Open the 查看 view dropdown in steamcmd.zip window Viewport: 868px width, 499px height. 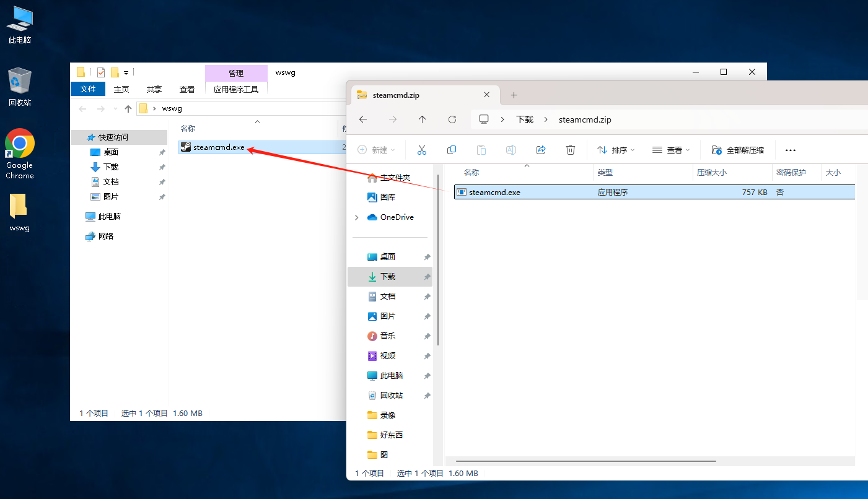pyautogui.click(x=671, y=150)
